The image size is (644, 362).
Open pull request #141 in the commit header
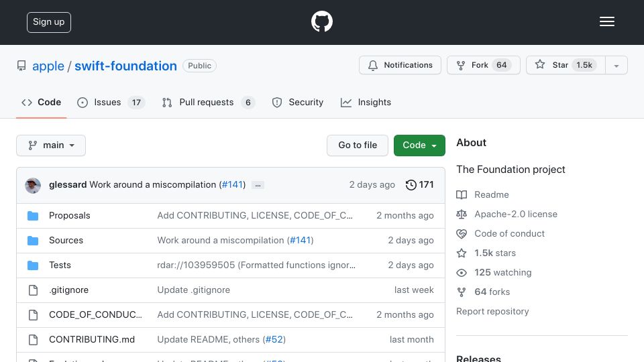tap(233, 185)
